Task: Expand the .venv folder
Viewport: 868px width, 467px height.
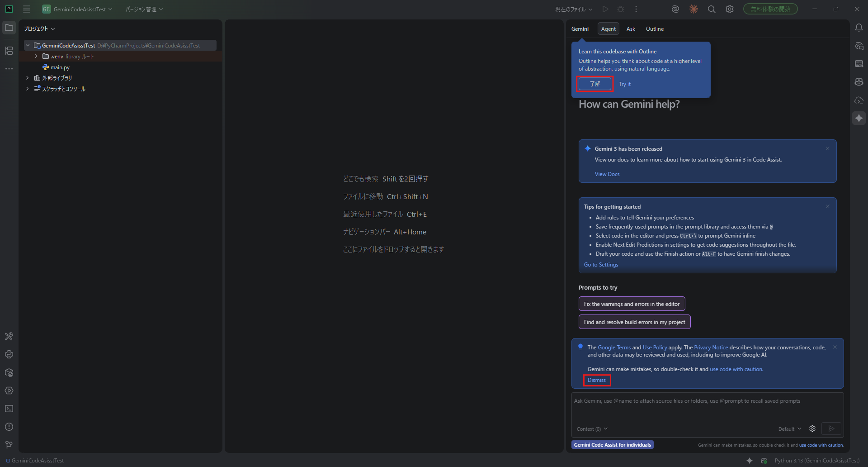Action: [36, 57]
